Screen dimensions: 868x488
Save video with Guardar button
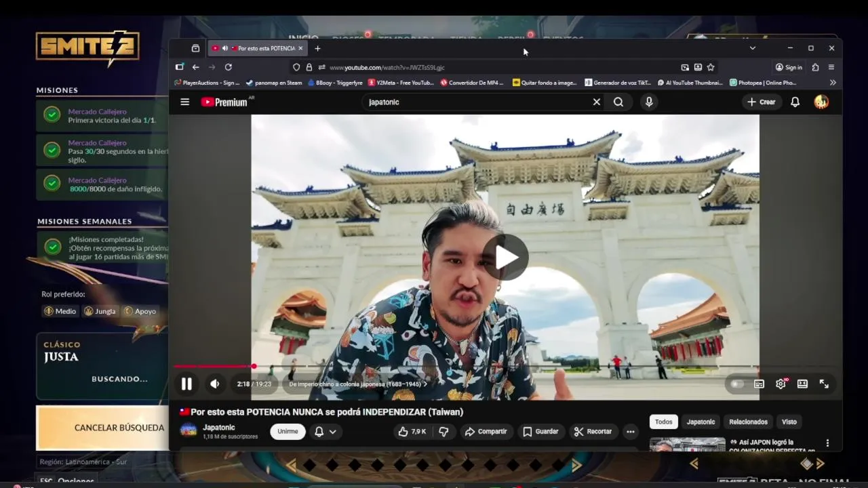540,432
